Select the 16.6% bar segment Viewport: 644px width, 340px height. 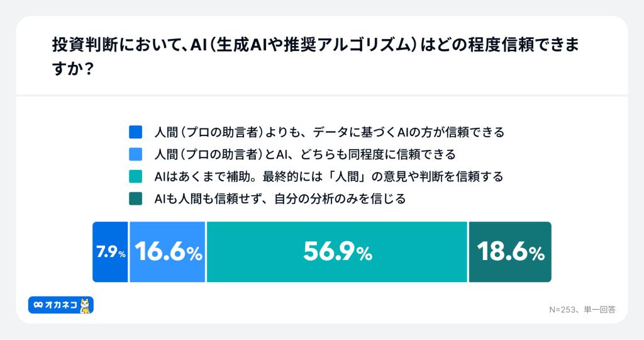(x=167, y=252)
